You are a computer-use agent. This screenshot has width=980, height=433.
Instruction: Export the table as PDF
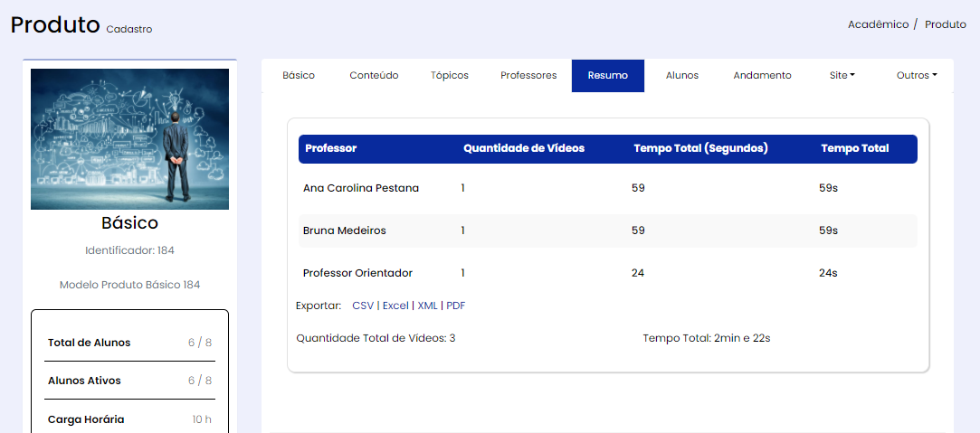tap(456, 306)
